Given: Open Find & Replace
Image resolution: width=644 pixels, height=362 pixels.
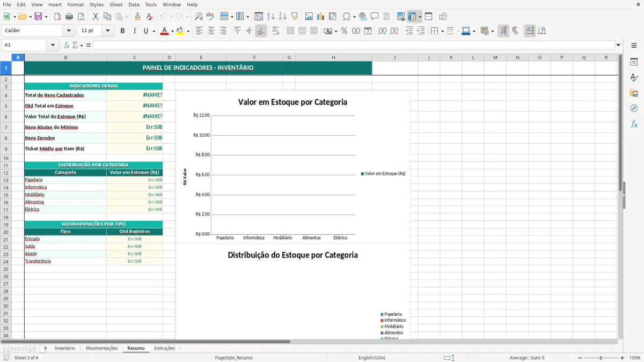Looking at the screenshot, I should pos(199,17).
